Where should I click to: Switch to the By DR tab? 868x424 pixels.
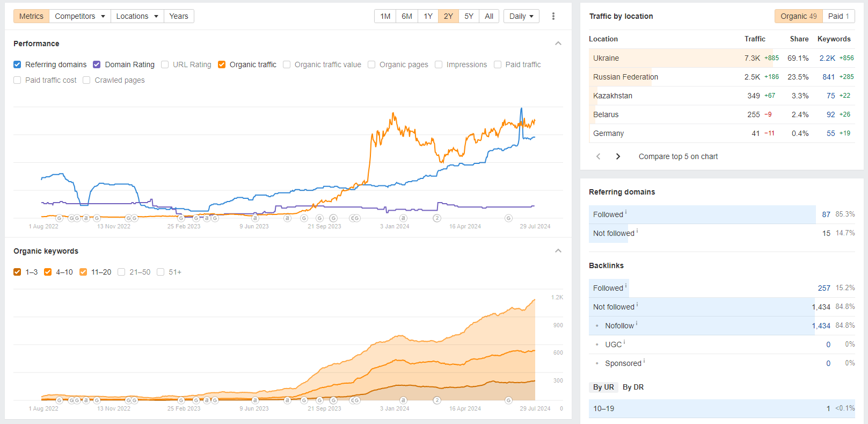(633, 387)
